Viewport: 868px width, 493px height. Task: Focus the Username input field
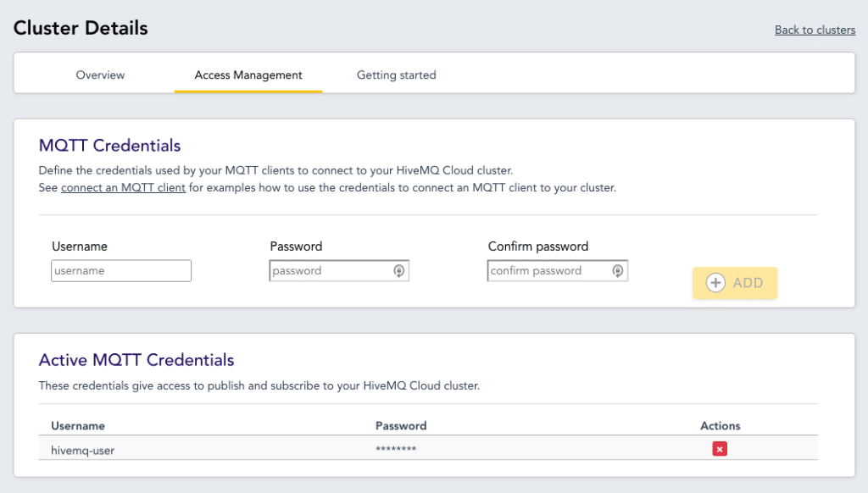[x=121, y=270]
